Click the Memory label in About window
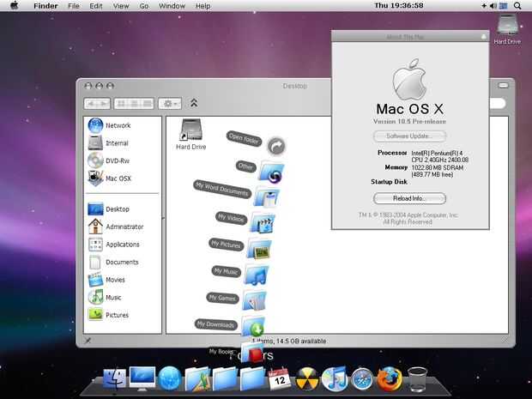 click(396, 167)
